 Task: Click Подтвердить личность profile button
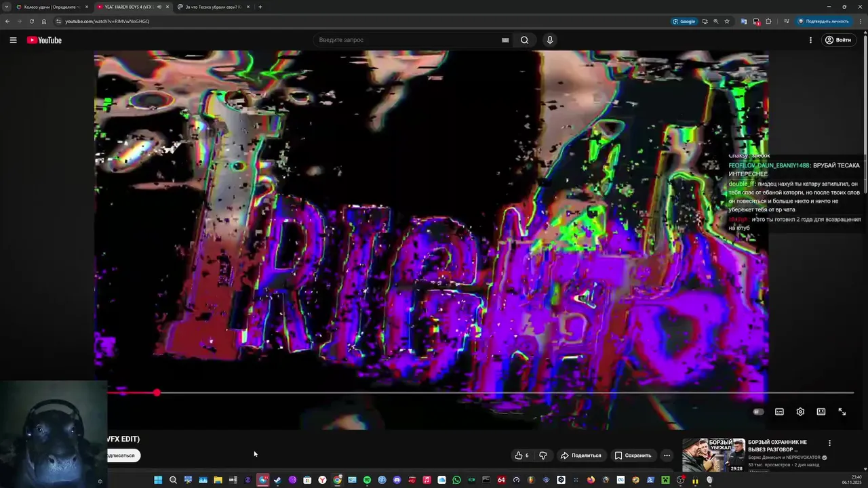824,21
